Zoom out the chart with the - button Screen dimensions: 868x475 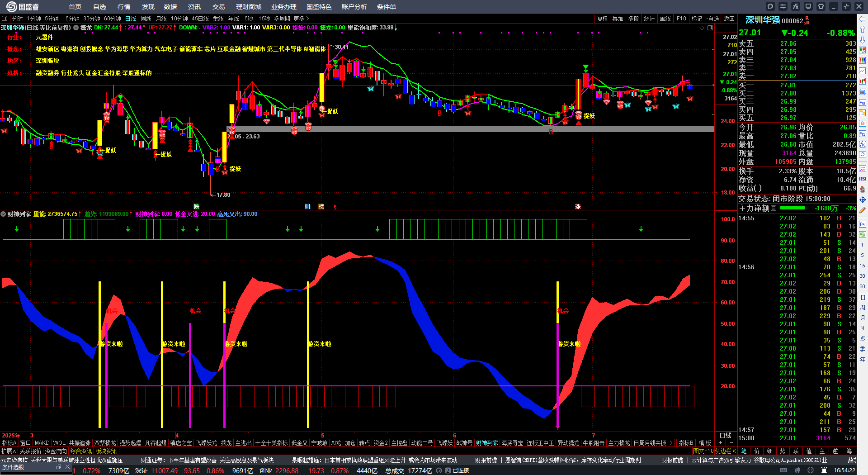coord(731,443)
